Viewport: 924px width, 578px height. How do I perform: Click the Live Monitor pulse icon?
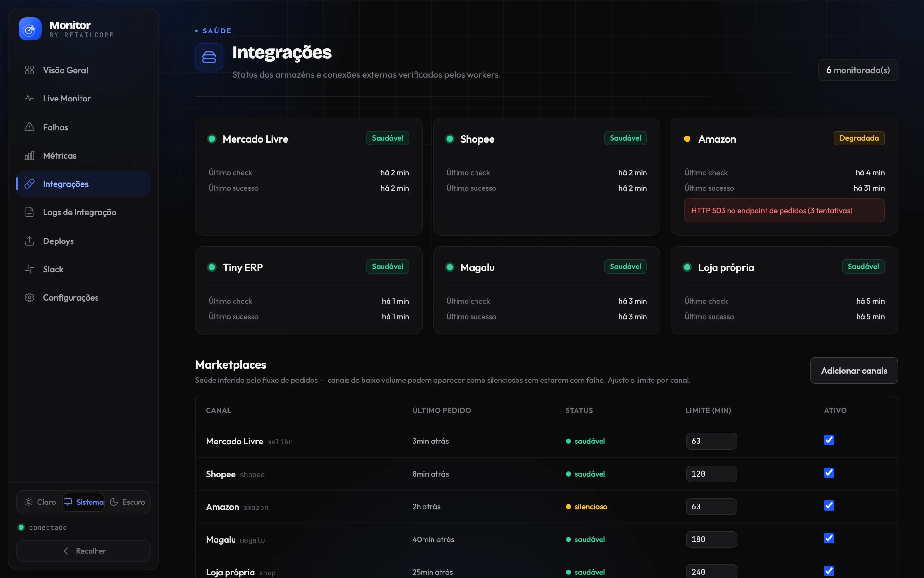pyautogui.click(x=30, y=99)
